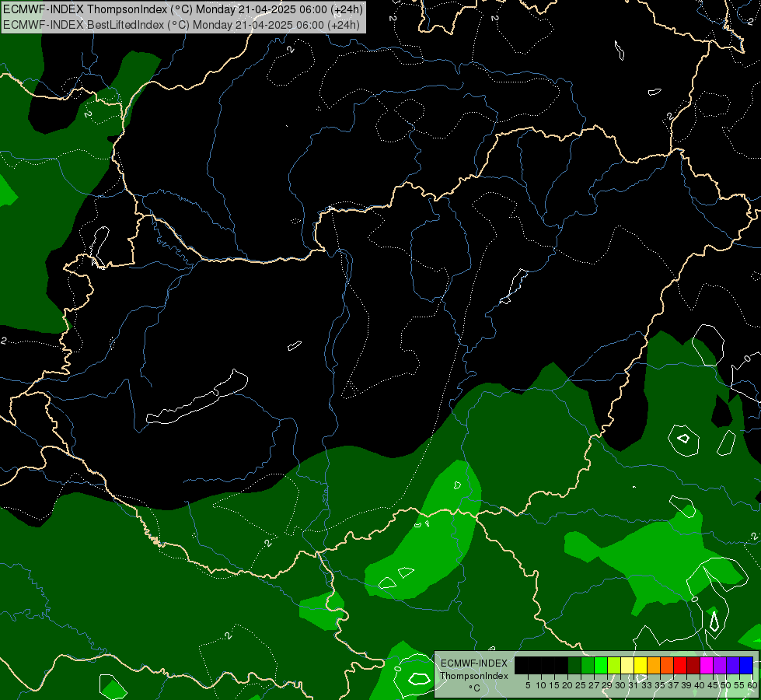
Task: Click the legend tick value '29'
Action: click(607, 685)
